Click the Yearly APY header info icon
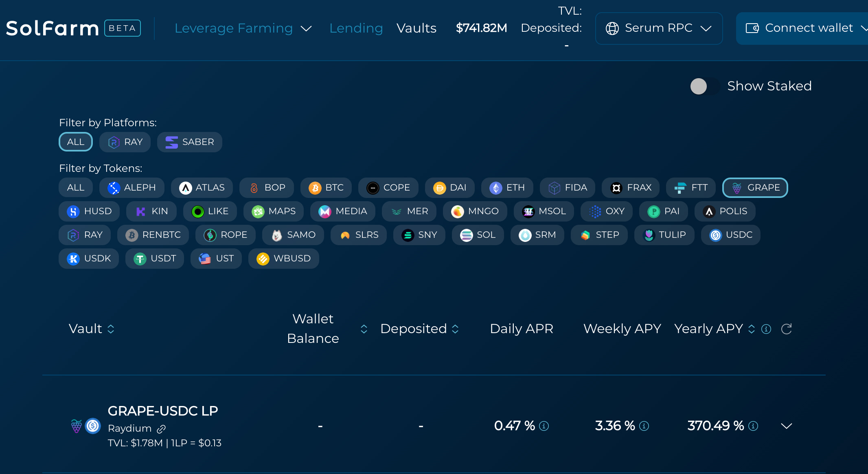 (766, 329)
